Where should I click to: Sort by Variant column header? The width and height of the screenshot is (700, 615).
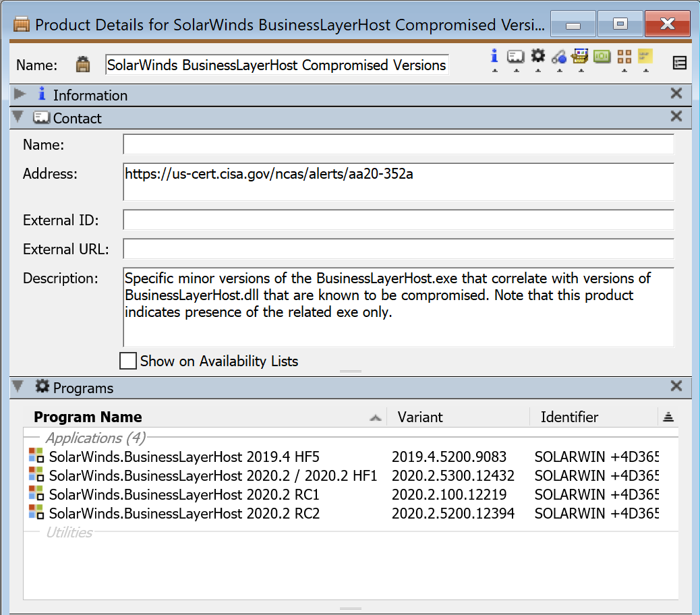tap(458, 417)
